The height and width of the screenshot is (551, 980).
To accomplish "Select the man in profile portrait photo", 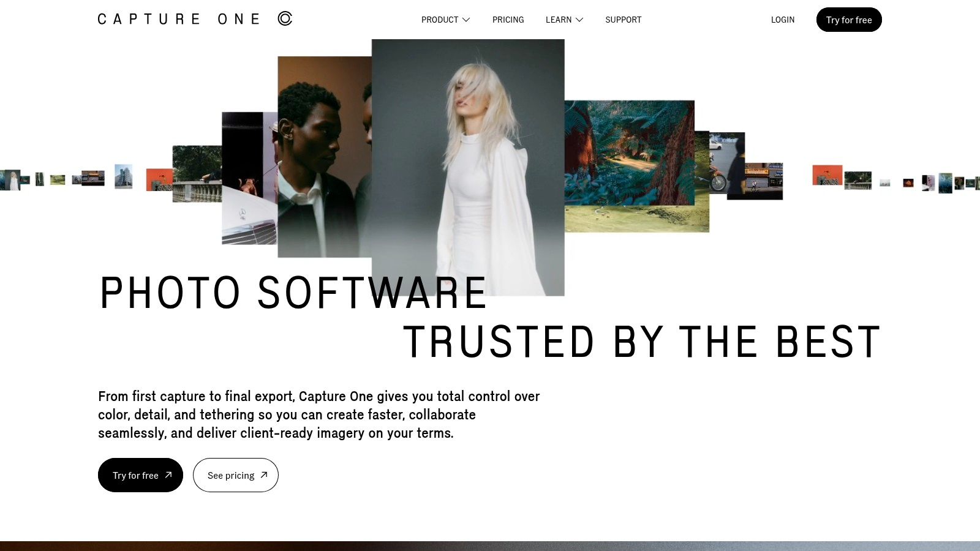I will [x=325, y=157].
